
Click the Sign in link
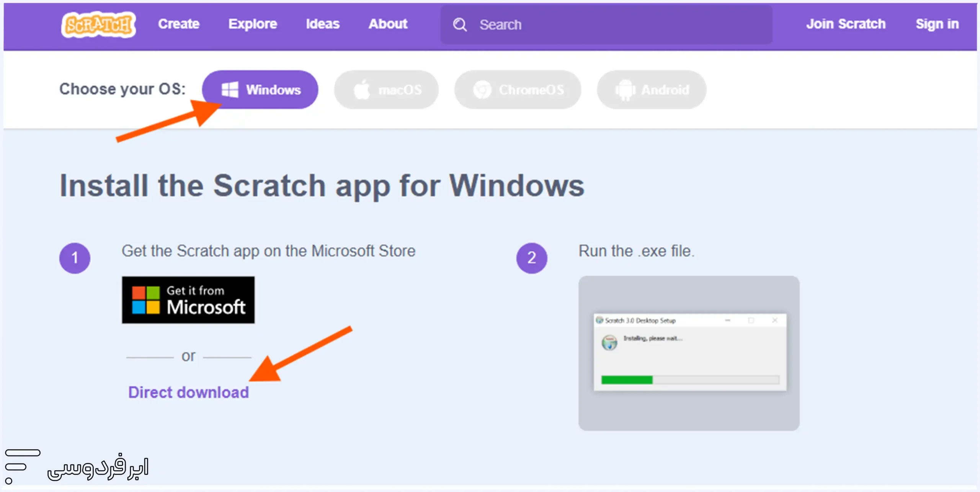tap(937, 24)
